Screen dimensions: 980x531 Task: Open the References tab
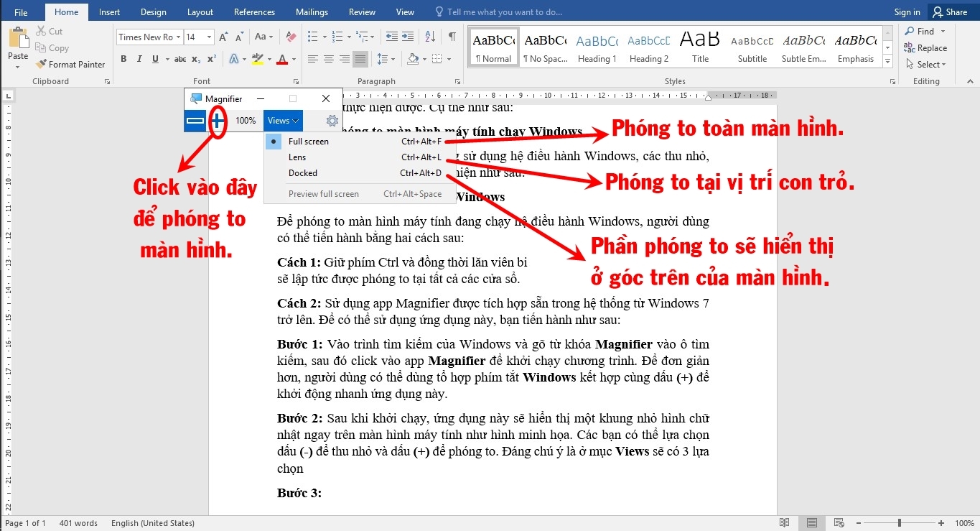(x=254, y=12)
